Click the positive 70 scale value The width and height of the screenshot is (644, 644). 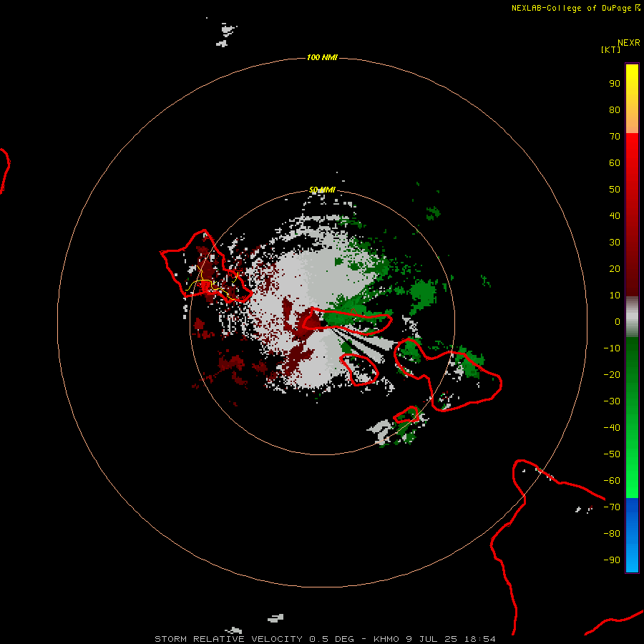(615, 137)
